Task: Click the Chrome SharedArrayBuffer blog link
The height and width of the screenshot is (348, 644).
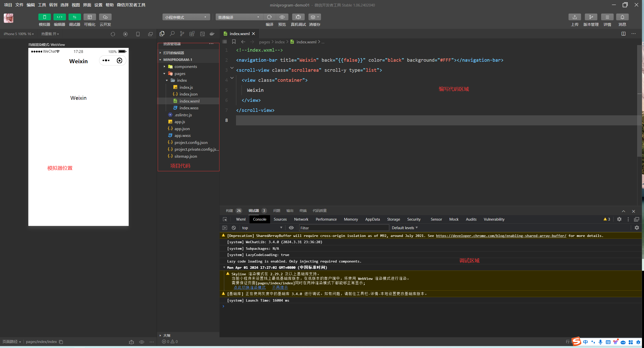Action: (501, 236)
